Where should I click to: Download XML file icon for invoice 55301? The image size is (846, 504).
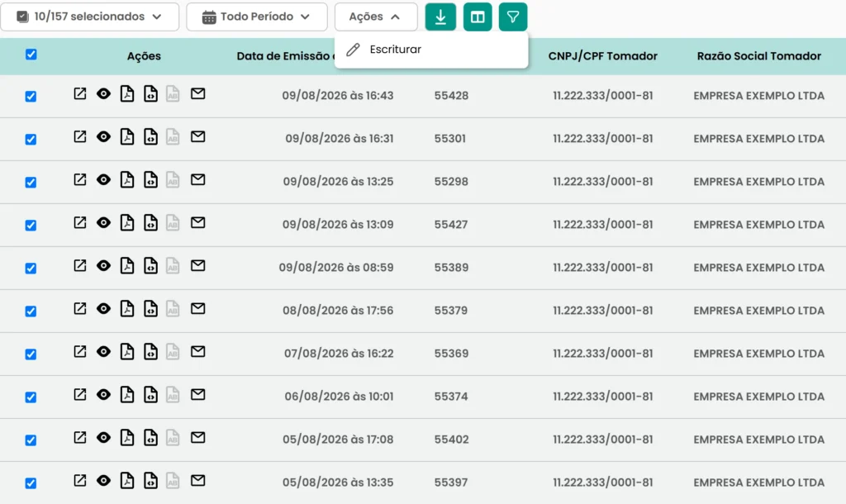(150, 136)
